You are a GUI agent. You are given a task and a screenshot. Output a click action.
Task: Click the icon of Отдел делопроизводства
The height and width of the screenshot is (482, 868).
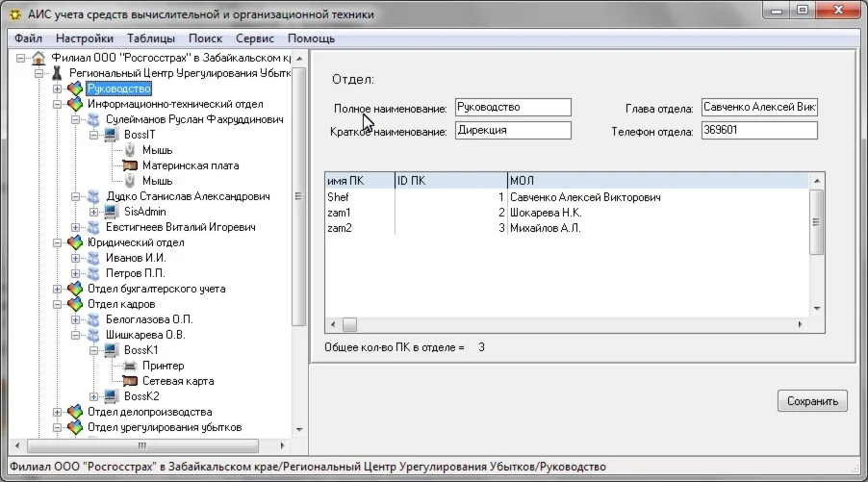[x=75, y=412]
